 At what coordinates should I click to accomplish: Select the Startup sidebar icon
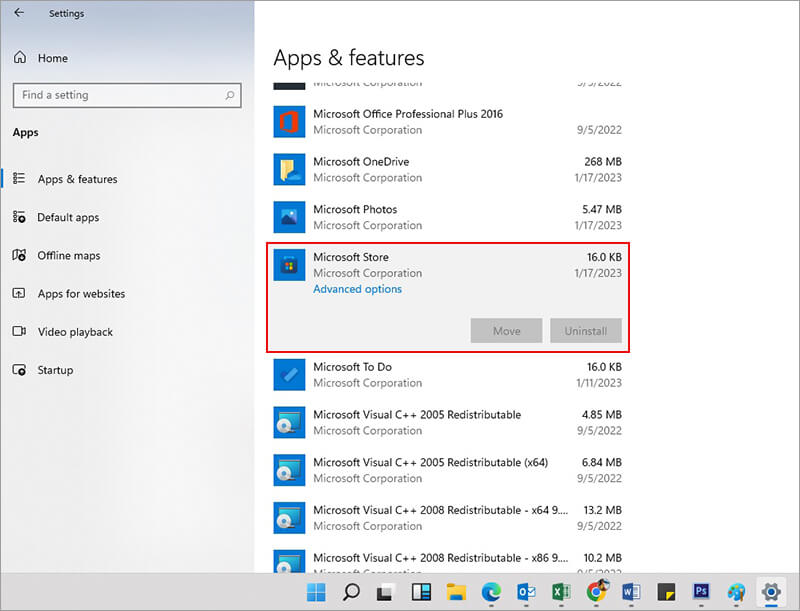(19, 370)
